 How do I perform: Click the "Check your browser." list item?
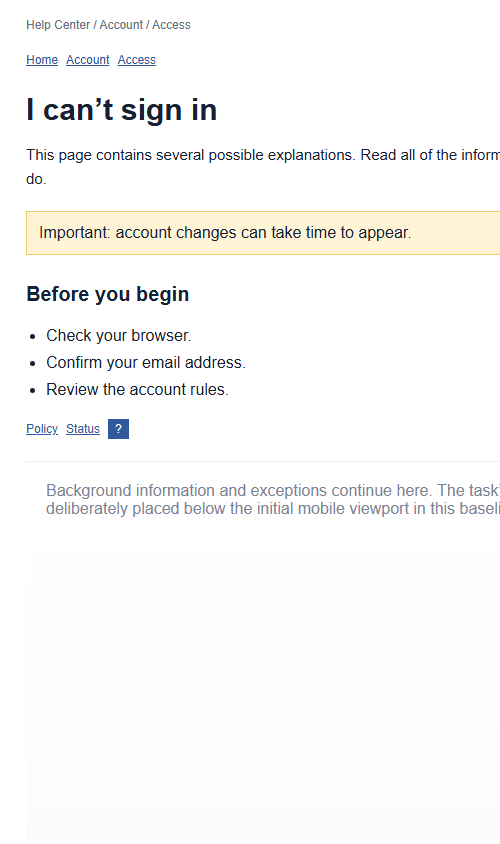pyautogui.click(x=119, y=335)
